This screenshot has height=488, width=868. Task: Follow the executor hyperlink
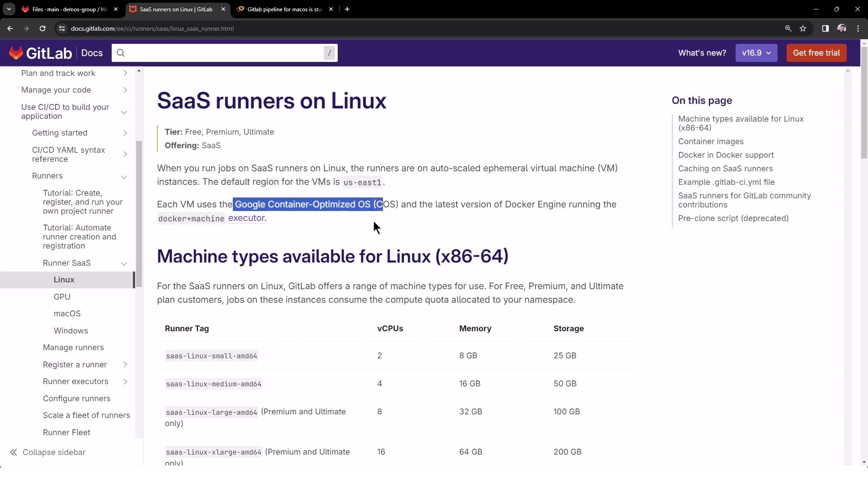[x=246, y=218]
